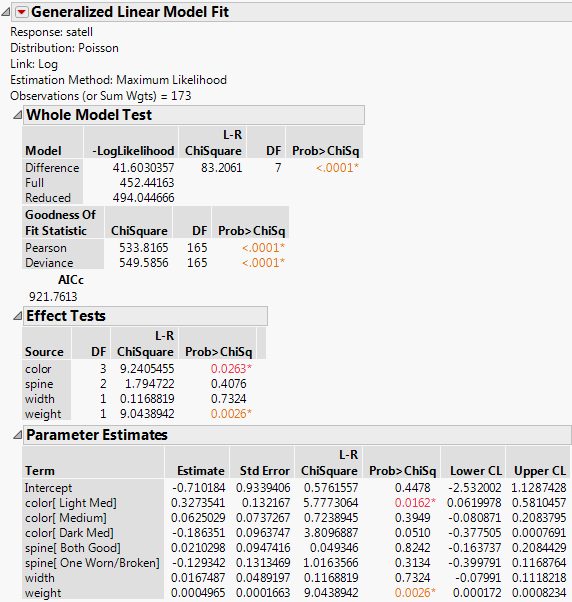Select the spine[ One Worn/Broken] term
572x602 pixels.
92,563
